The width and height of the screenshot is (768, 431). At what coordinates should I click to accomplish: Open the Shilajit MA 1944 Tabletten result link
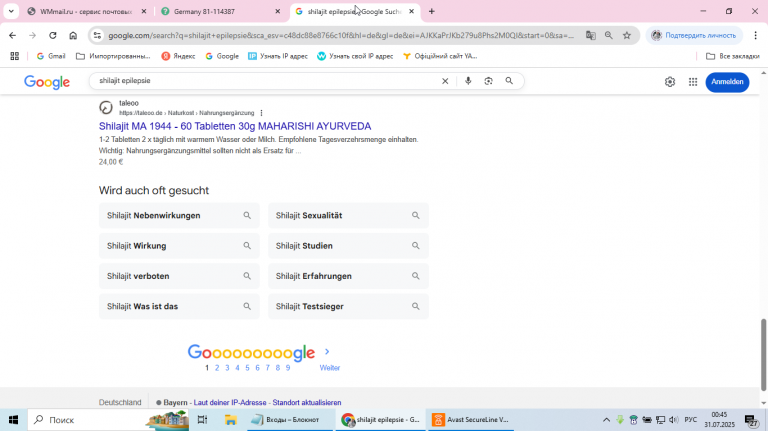click(x=235, y=126)
